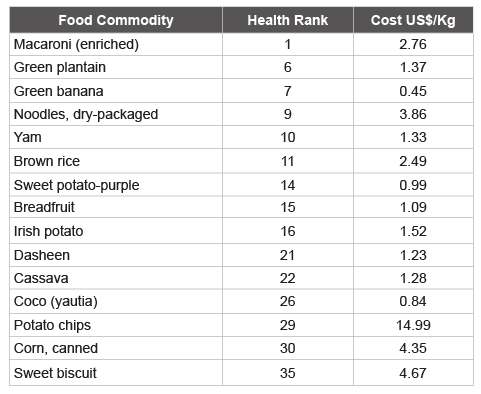481x394 pixels.
Task: Select the Macaroni (enriched) cell
Action: tap(116, 44)
